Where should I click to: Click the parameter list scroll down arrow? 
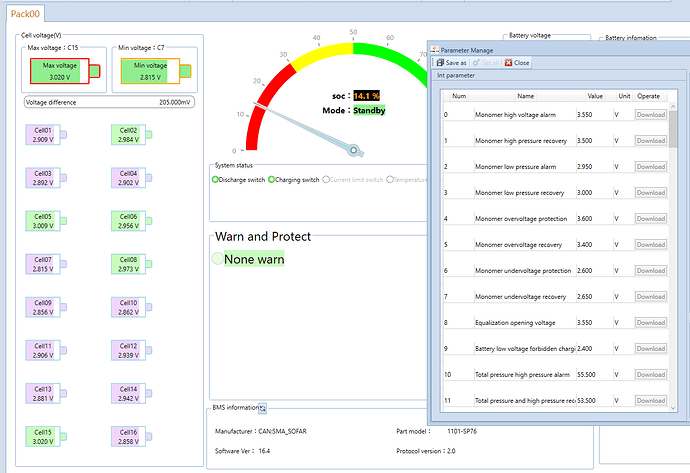pos(673,408)
